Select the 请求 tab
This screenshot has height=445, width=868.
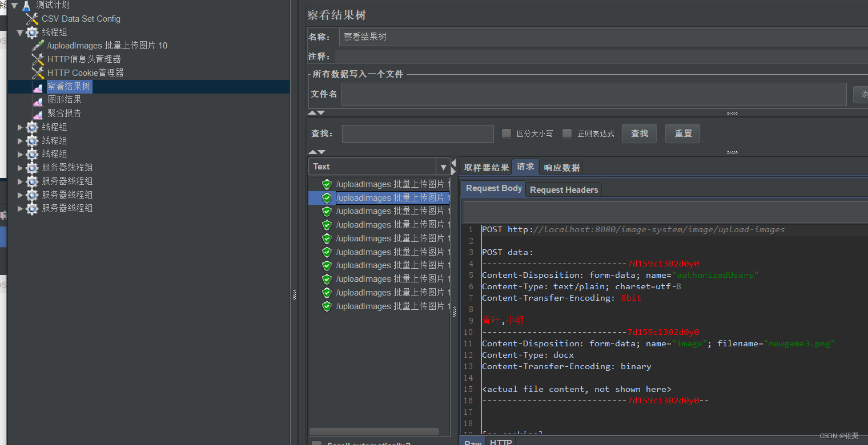tap(525, 167)
